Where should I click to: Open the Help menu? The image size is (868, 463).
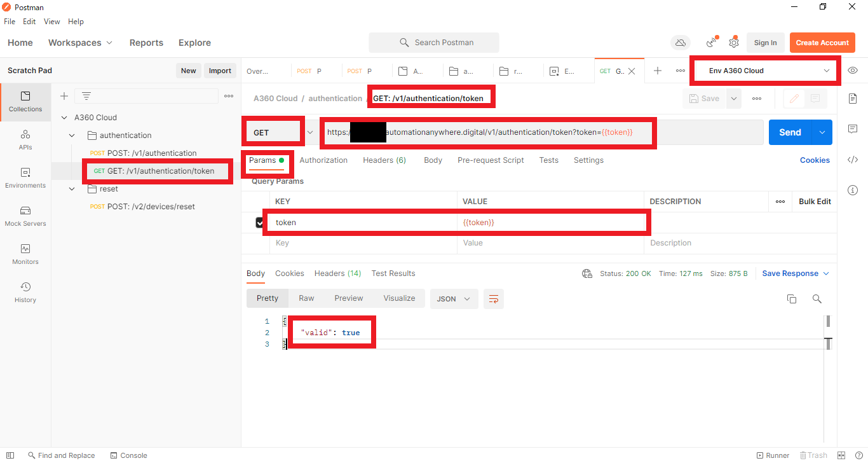(76, 22)
